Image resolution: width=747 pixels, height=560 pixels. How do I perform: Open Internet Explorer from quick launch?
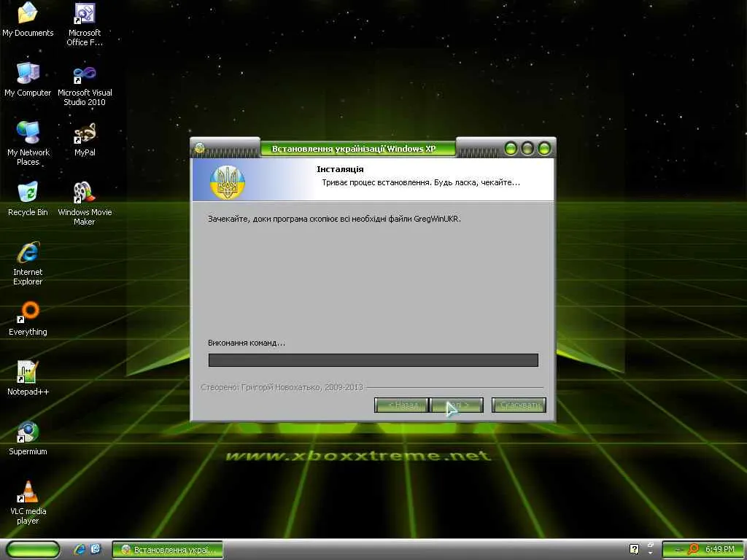click(x=80, y=550)
